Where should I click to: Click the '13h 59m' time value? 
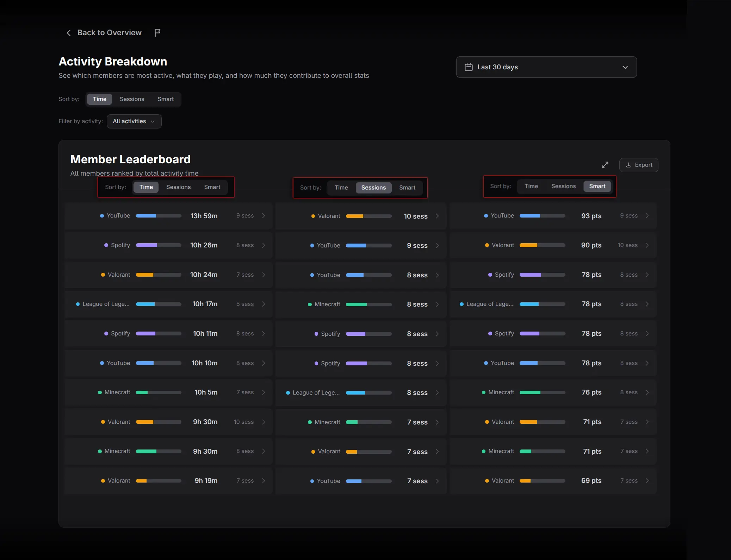click(204, 216)
